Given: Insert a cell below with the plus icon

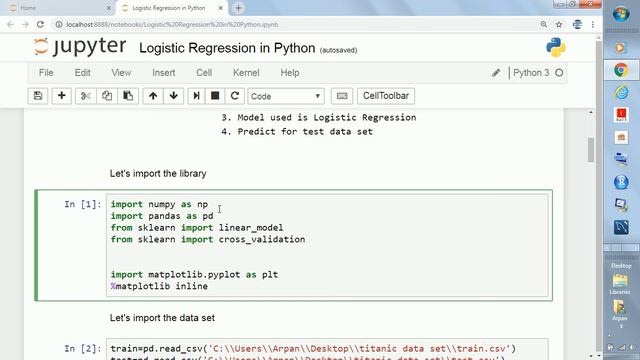Looking at the screenshot, I should point(62,96).
